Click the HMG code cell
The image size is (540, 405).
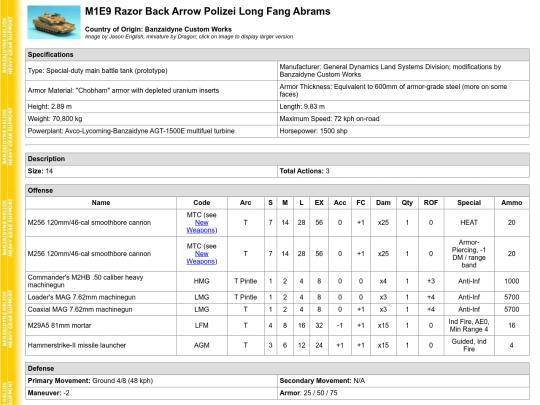201,281
